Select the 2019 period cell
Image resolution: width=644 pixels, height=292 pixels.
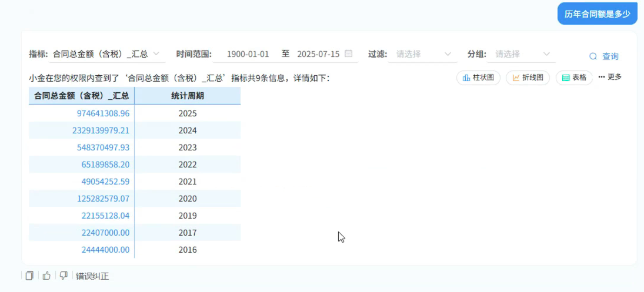(x=188, y=216)
